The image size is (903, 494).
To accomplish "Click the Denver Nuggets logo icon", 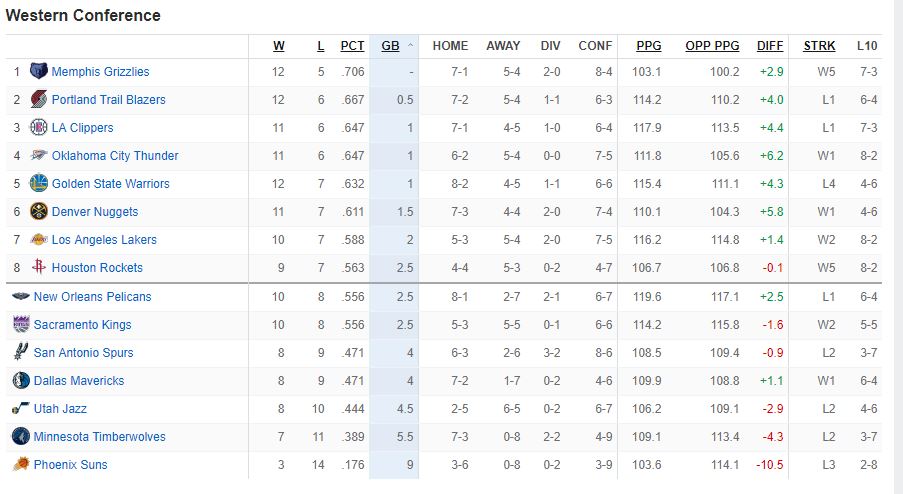I will coord(39,212).
